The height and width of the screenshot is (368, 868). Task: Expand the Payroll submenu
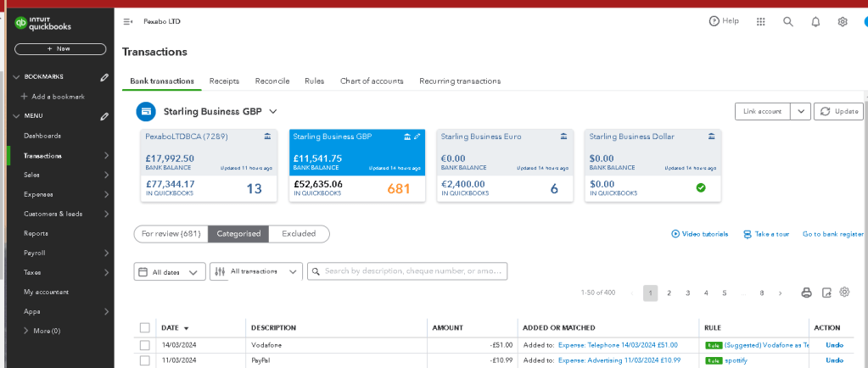(x=106, y=253)
